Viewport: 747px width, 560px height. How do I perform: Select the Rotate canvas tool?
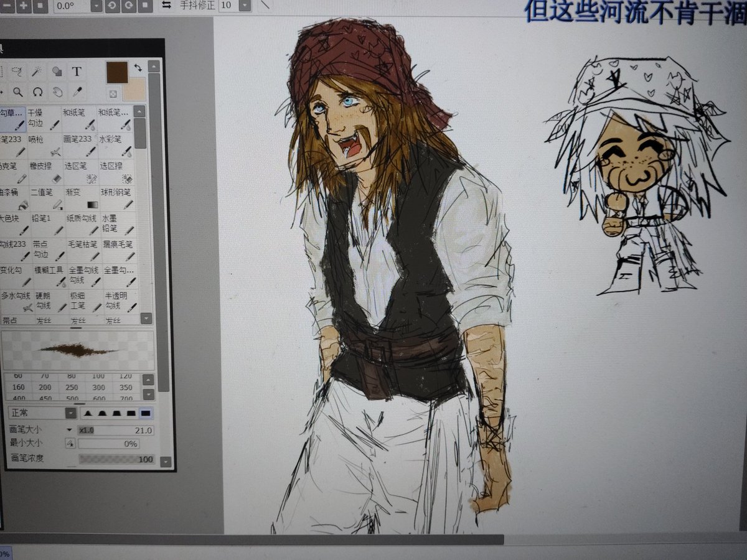point(37,91)
